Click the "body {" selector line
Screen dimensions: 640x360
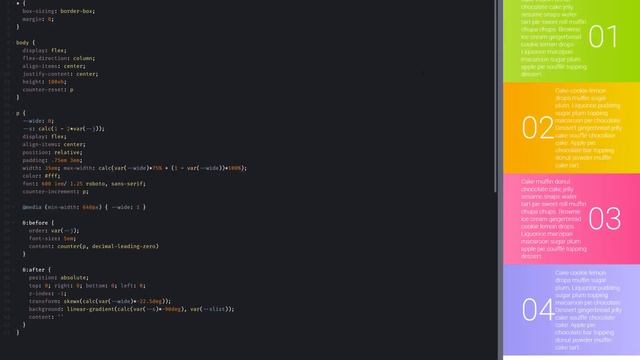point(25,42)
